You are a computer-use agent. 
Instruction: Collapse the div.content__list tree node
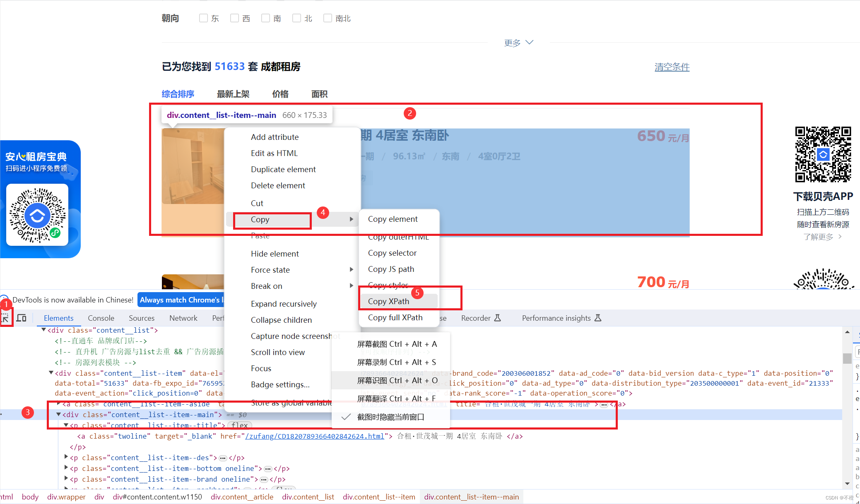click(x=43, y=330)
